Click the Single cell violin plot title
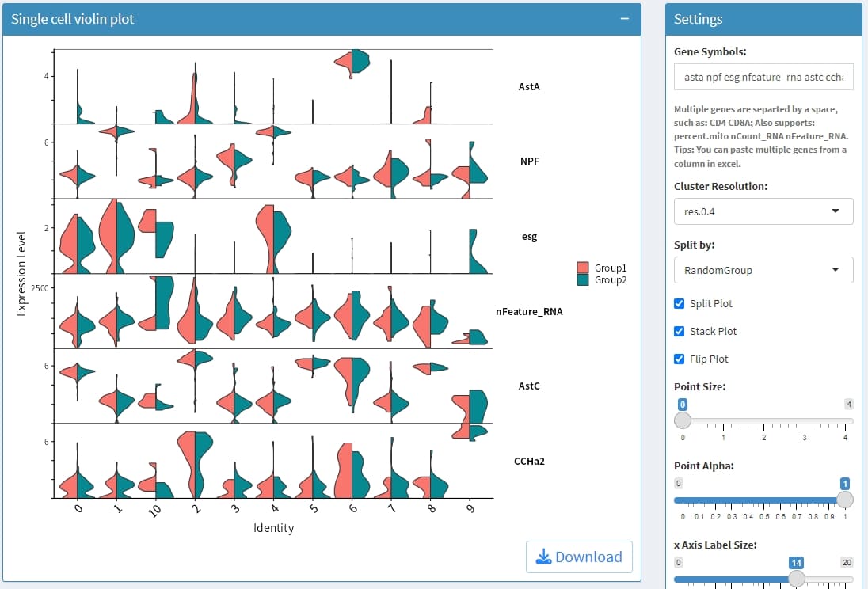 click(73, 19)
